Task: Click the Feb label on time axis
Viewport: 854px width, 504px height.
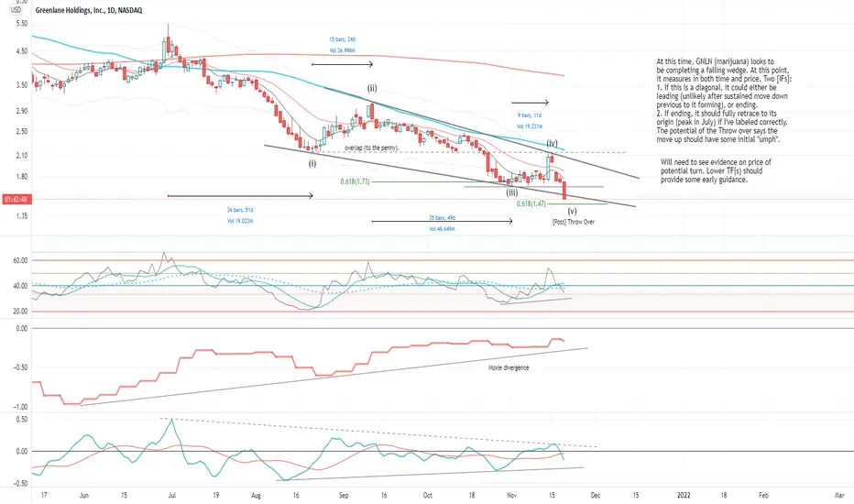Action: pyautogui.click(x=763, y=495)
